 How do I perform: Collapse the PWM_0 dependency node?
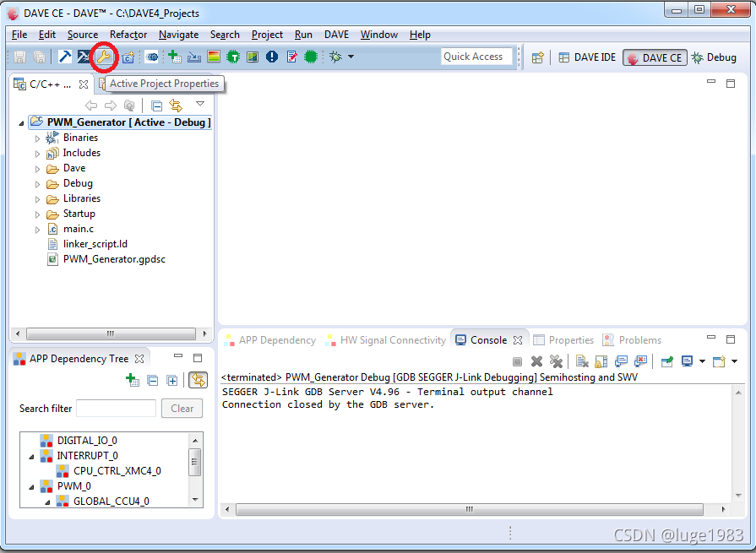coord(31,487)
